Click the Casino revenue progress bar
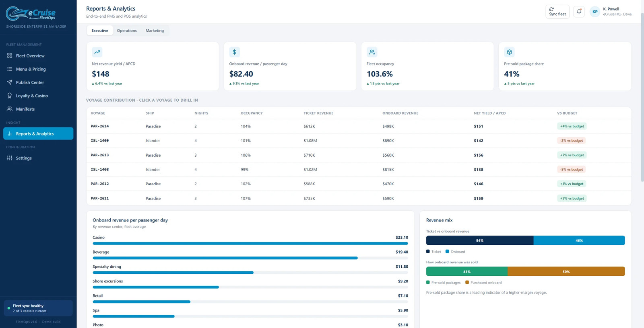 (x=250, y=243)
